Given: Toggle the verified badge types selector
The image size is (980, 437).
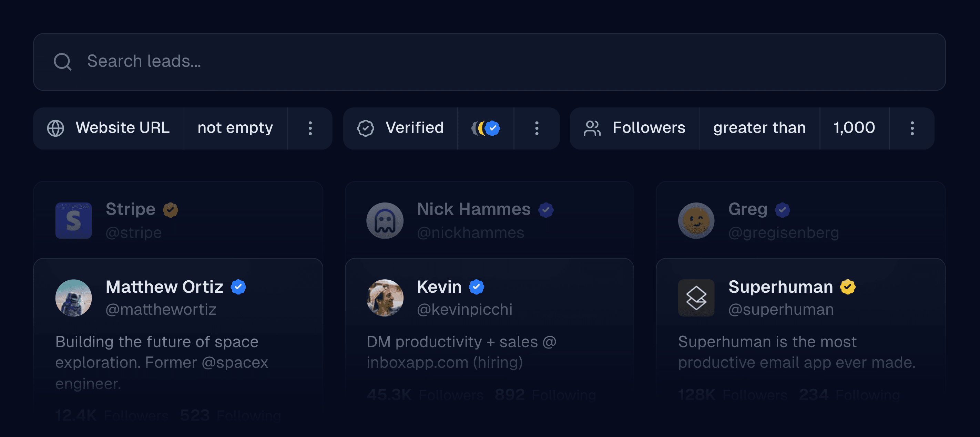Looking at the screenshot, I should (486, 128).
